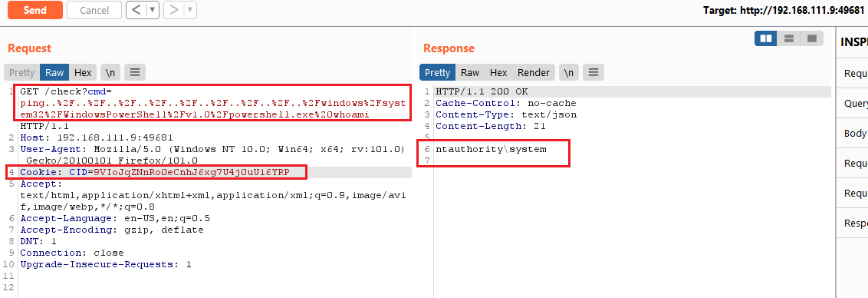
Task: Click Cache-Control: no-cache response header
Action: tap(506, 103)
